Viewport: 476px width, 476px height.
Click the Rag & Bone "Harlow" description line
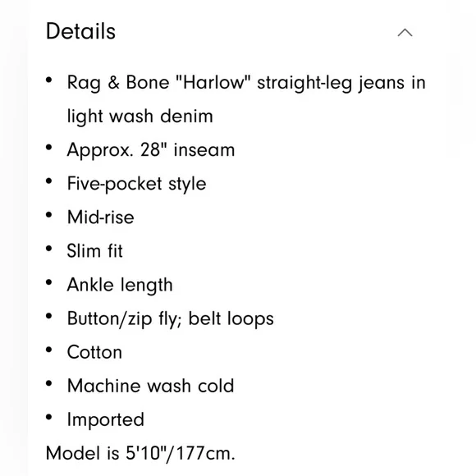coord(246,83)
